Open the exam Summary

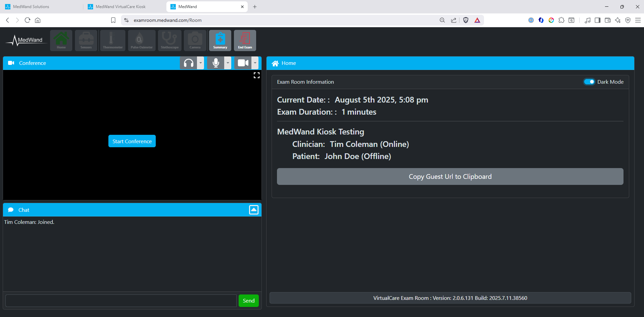coord(220,40)
